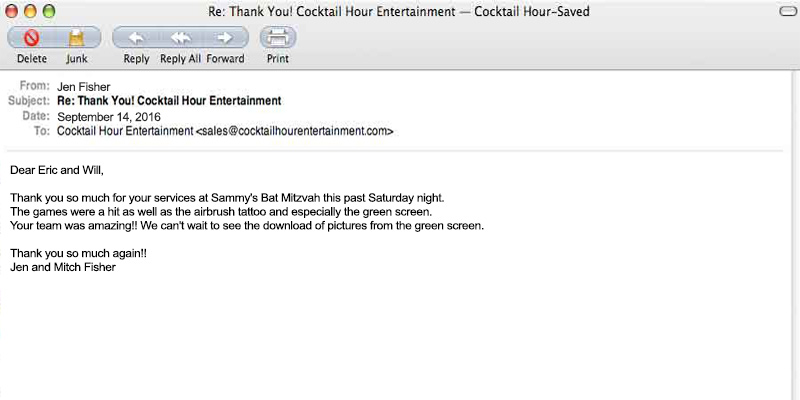800x400 pixels.
Task: Click the Delete toolbar icon
Action: pyautogui.click(x=31, y=38)
